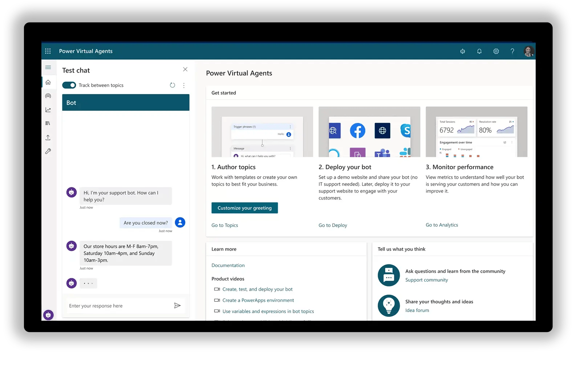This screenshot has height=372, width=588.
Task: Follow the Go to Analytics link
Action: click(442, 225)
